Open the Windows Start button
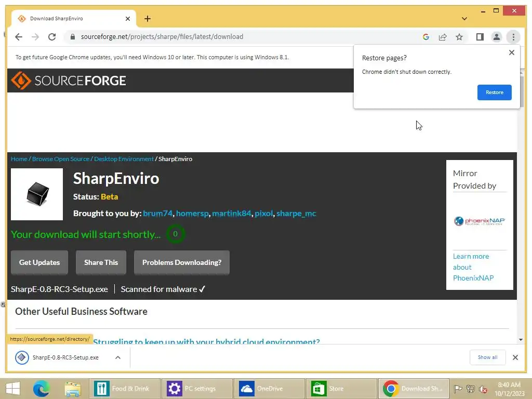This screenshot has height=399, width=532. click(13, 389)
